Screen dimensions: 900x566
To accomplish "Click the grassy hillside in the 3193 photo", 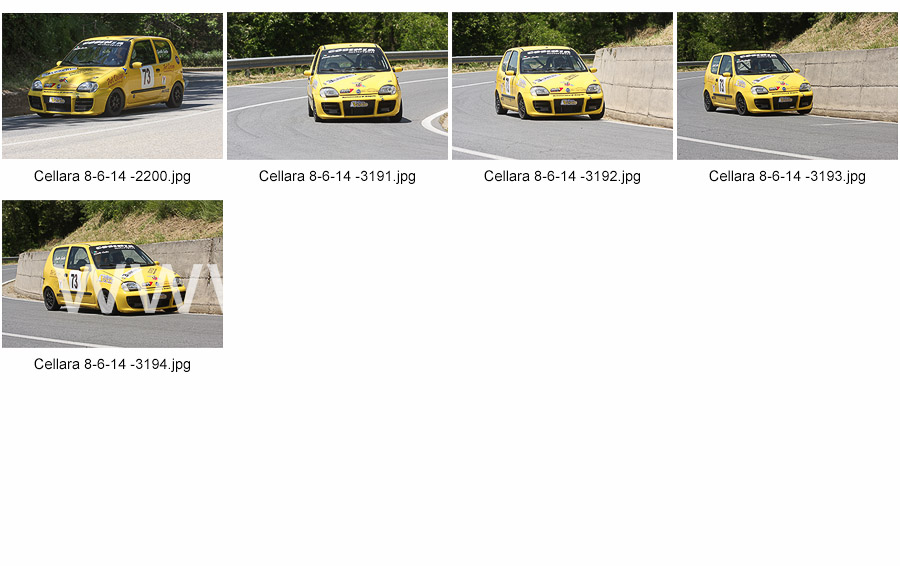I will [x=844, y=33].
